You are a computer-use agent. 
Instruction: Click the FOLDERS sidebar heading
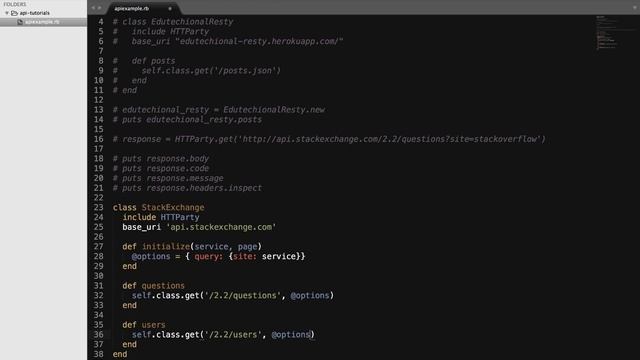[x=15, y=4]
